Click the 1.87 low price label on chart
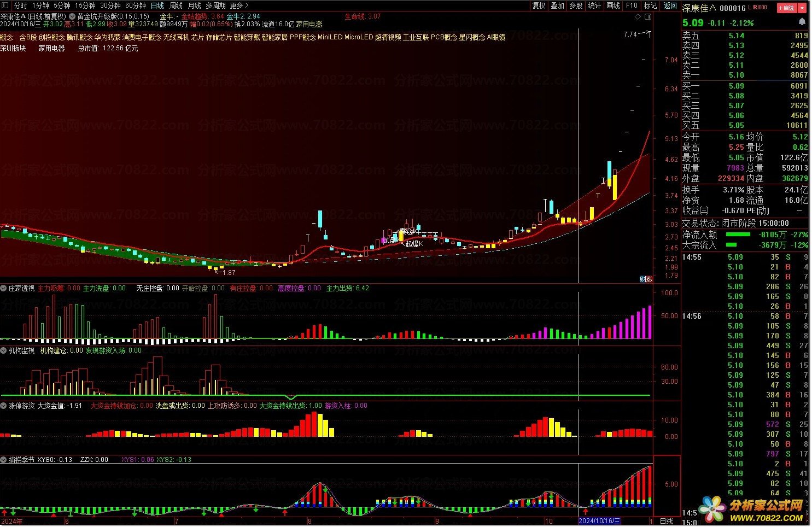This screenshot has height=527, width=812. pos(229,272)
